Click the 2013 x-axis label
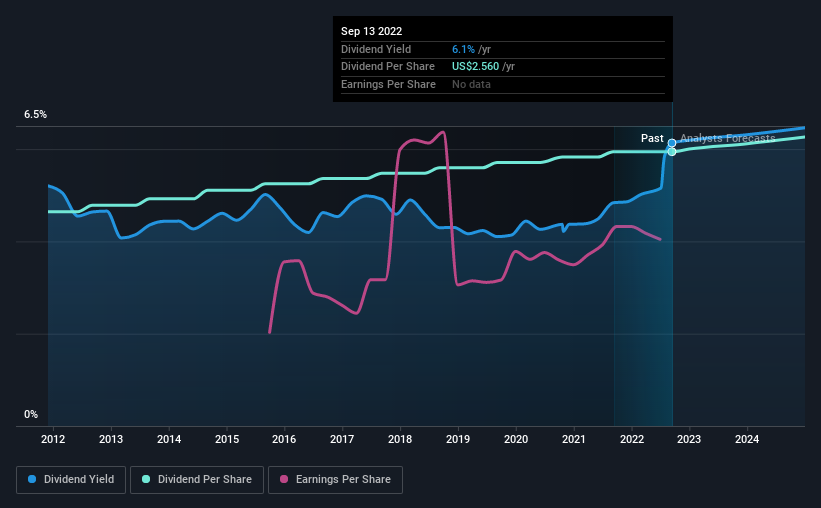 [111, 439]
